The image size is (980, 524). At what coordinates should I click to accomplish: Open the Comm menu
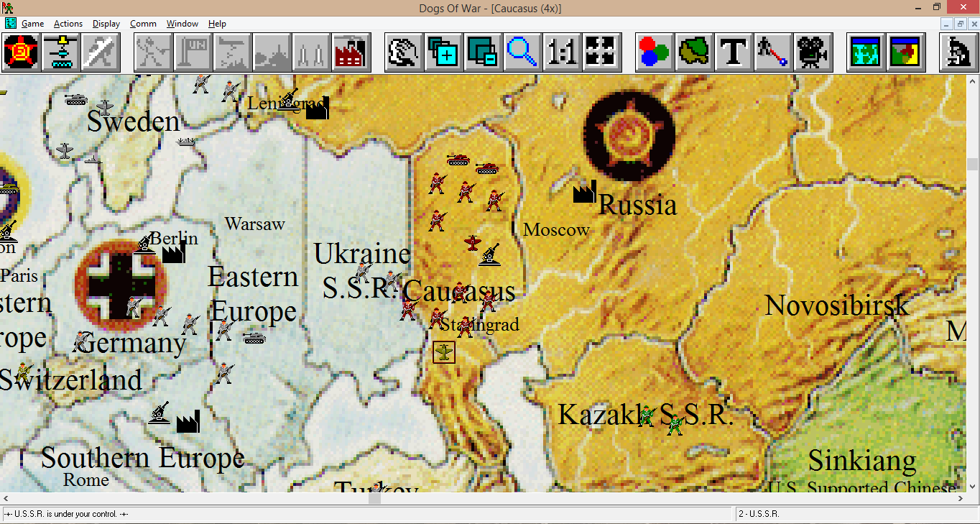point(143,24)
